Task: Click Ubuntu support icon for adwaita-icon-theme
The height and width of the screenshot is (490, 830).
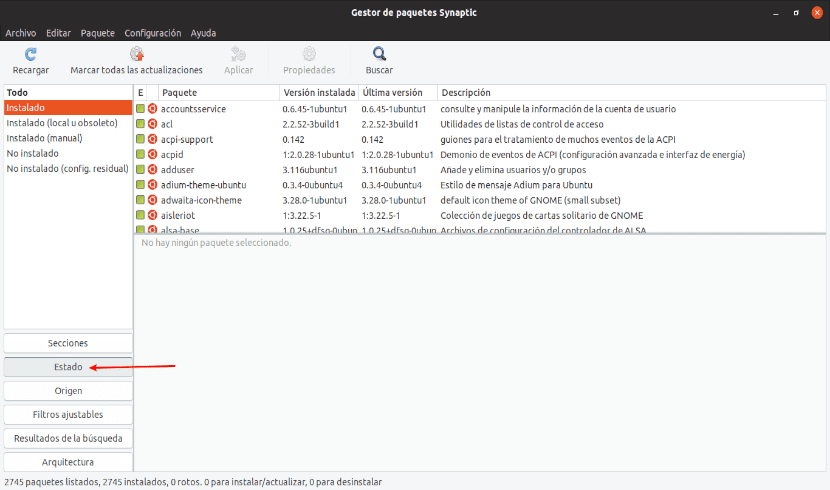Action: point(152,200)
